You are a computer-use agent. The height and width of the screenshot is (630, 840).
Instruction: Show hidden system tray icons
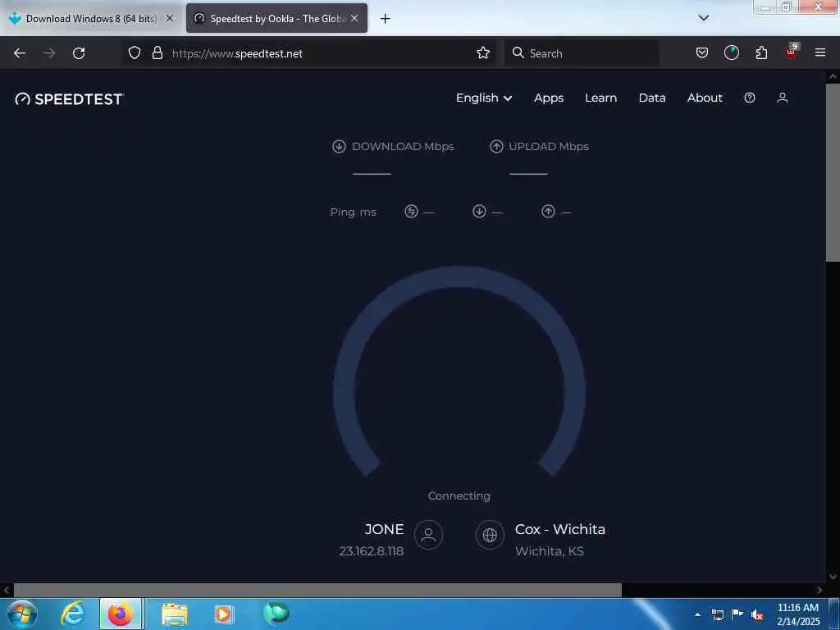[697, 614]
